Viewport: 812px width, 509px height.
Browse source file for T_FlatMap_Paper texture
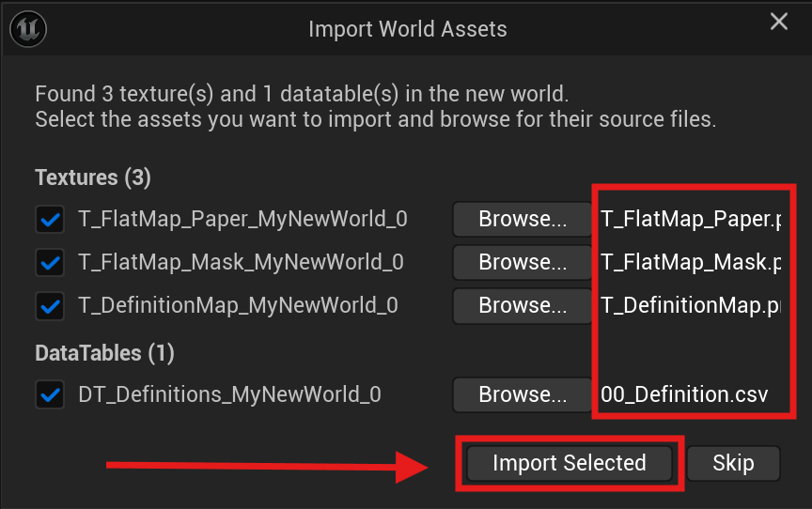523,220
